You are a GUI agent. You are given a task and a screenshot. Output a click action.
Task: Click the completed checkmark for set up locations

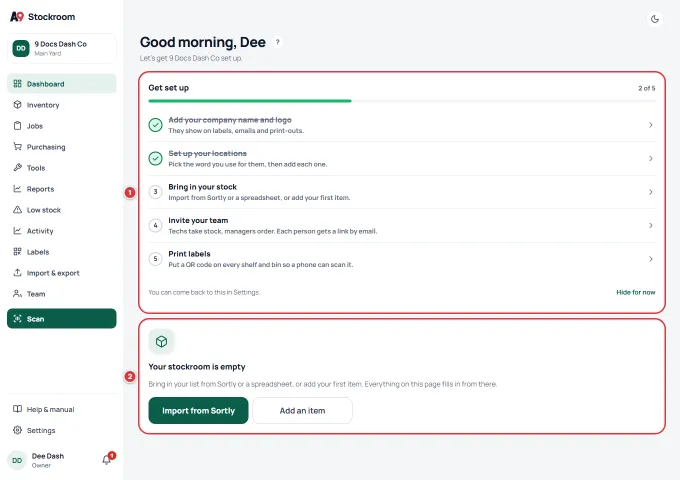click(155, 158)
